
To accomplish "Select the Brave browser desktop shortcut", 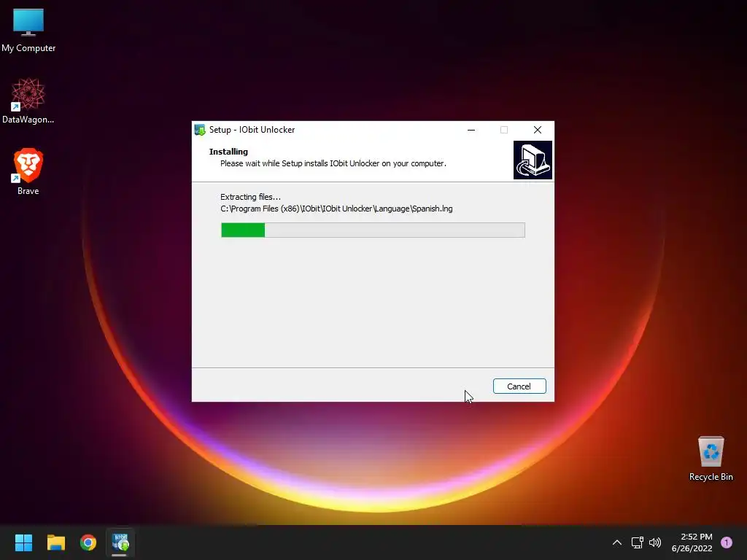I will 28,172.
